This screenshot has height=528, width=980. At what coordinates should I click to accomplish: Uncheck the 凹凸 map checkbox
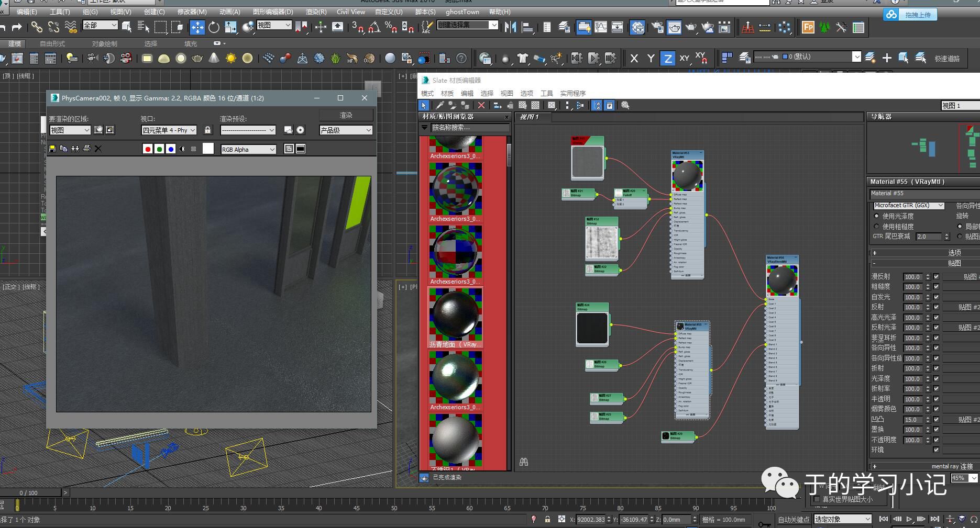(936, 419)
